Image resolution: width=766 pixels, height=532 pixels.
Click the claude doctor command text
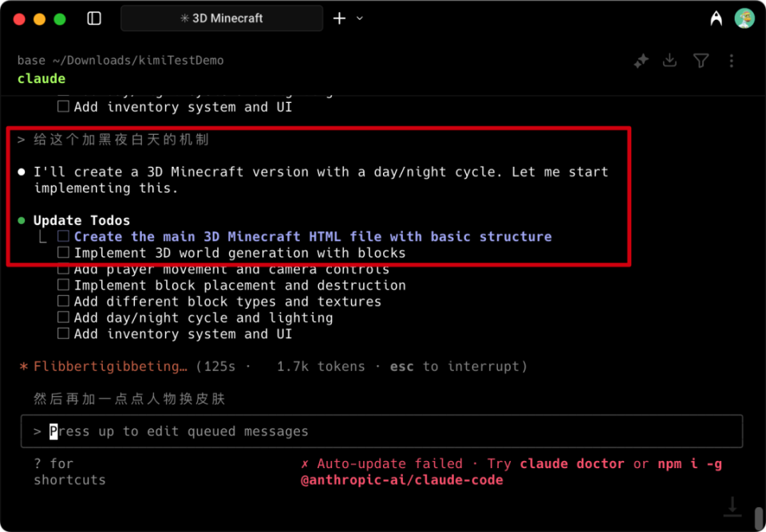click(x=574, y=464)
